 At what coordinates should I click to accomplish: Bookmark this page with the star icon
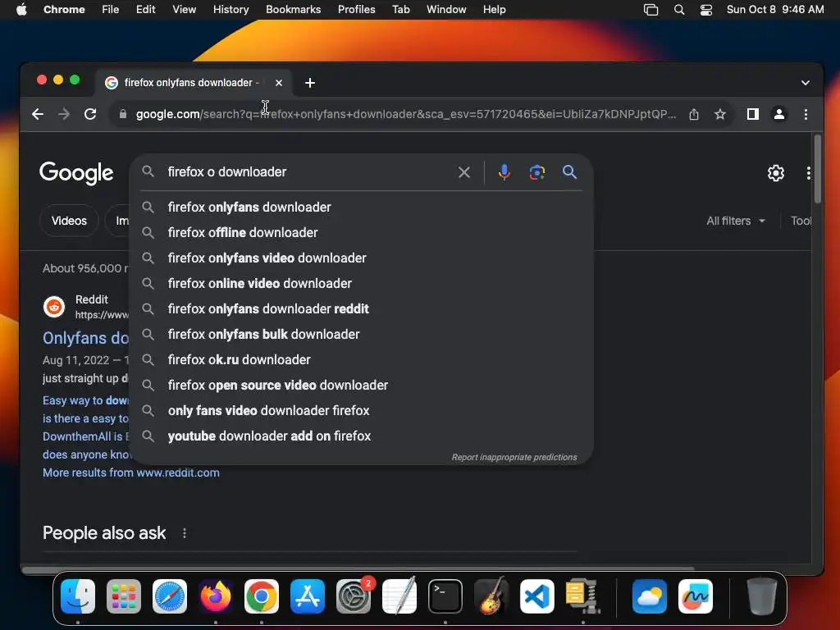[x=720, y=114]
